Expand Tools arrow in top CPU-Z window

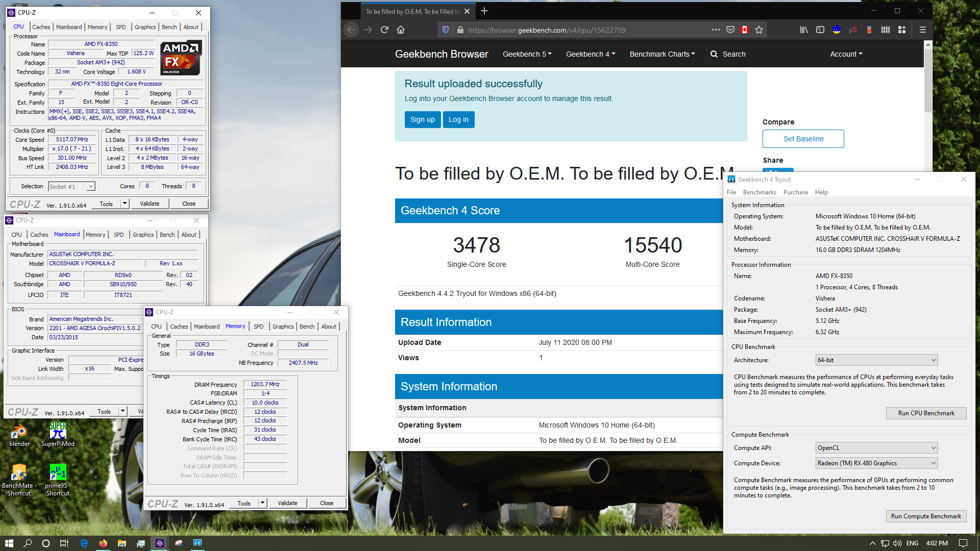[x=125, y=204]
